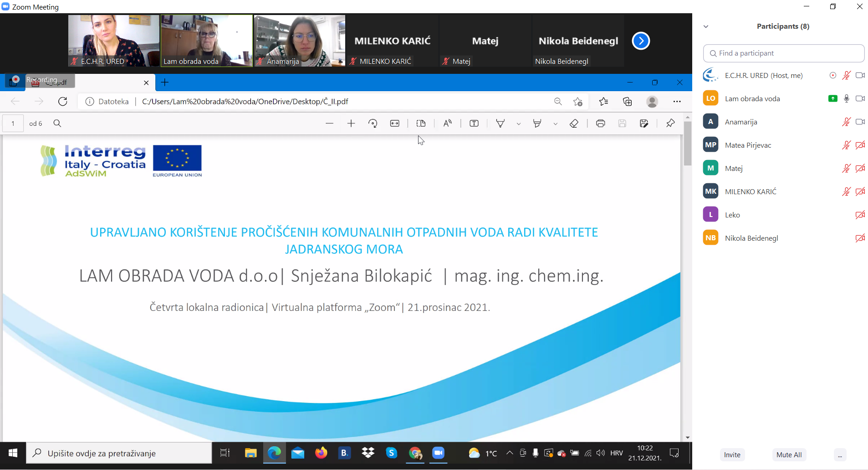This screenshot has height=470, width=868.
Task: Click the Invite button
Action: 732,455
